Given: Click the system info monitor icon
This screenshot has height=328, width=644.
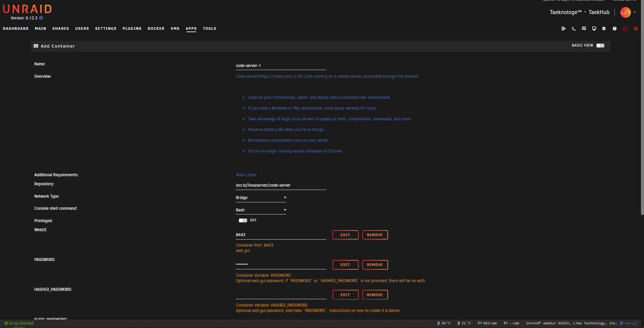Looking at the screenshot, I should click(594, 28).
